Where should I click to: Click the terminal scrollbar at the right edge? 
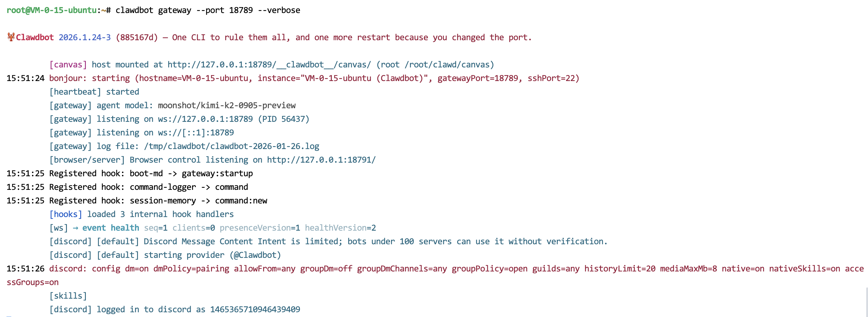coord(866,302)
